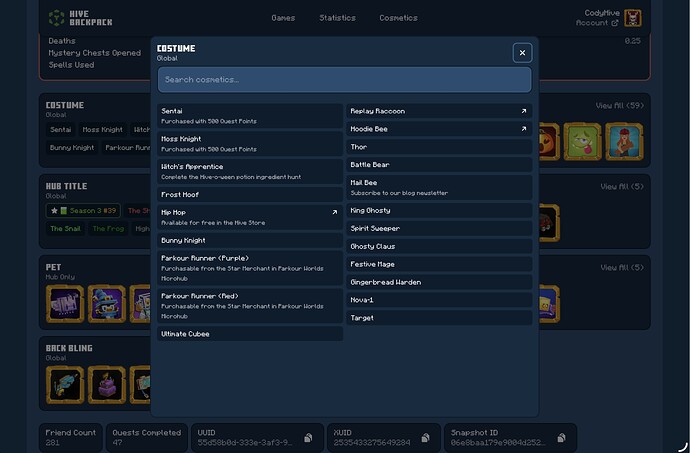
Task: Click View All (5) for Pet
Action: coord(622,268)
